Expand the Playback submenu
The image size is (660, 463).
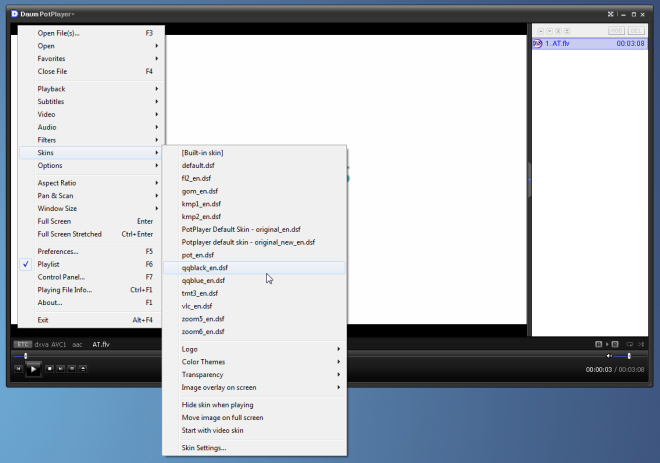(91, 89)
